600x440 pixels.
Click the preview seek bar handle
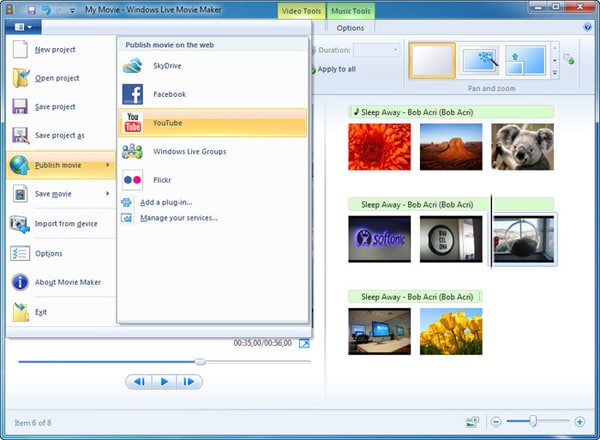click(x=200, y=361)
